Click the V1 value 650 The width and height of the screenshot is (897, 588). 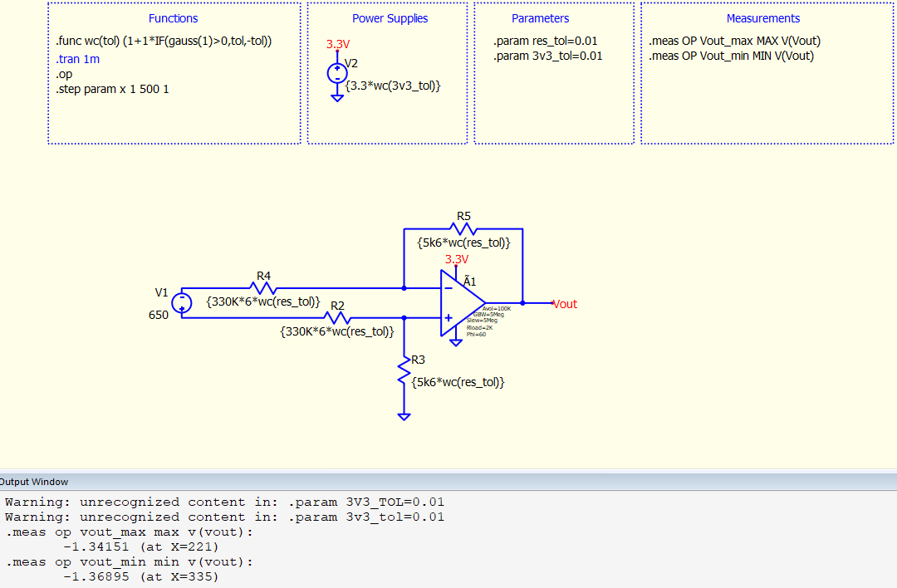[159, 315]
